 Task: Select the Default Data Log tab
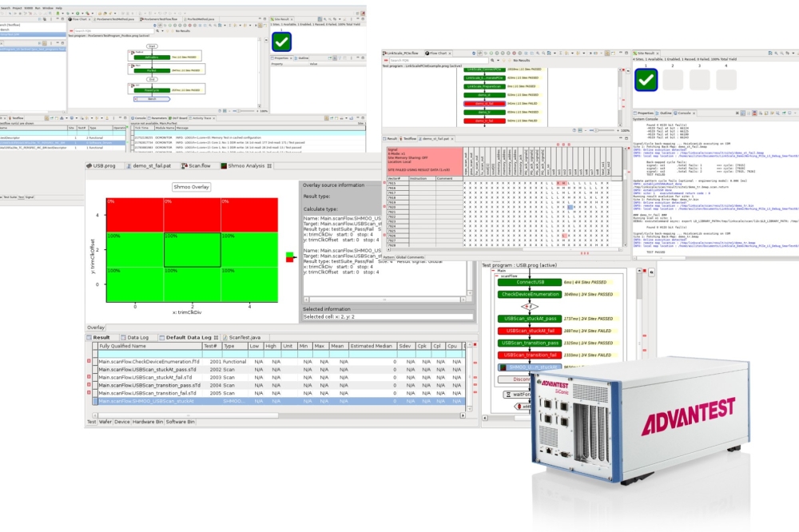189,337
